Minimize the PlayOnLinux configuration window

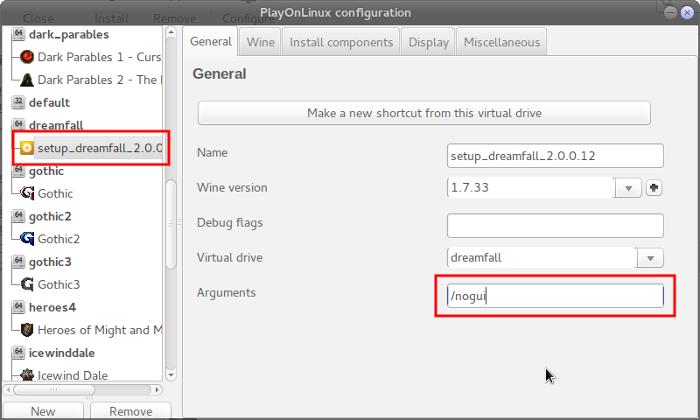(x=670, y=12)
